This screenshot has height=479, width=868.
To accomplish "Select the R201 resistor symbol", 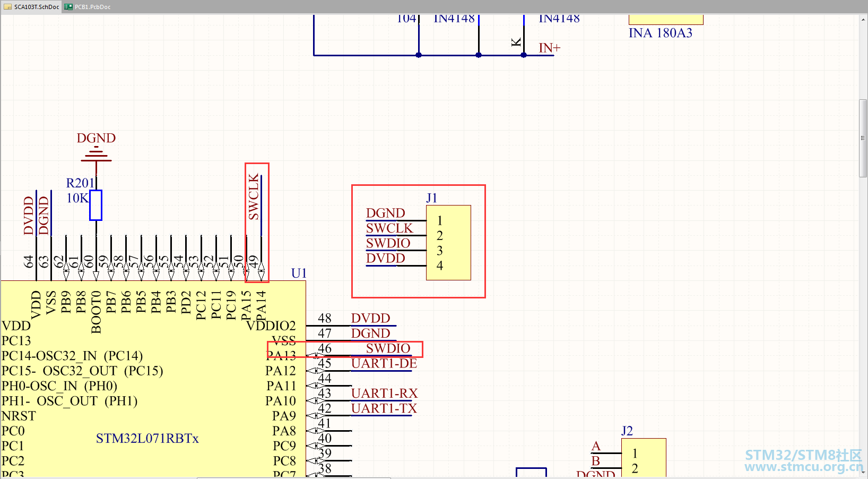I will [x=96, y=205].
